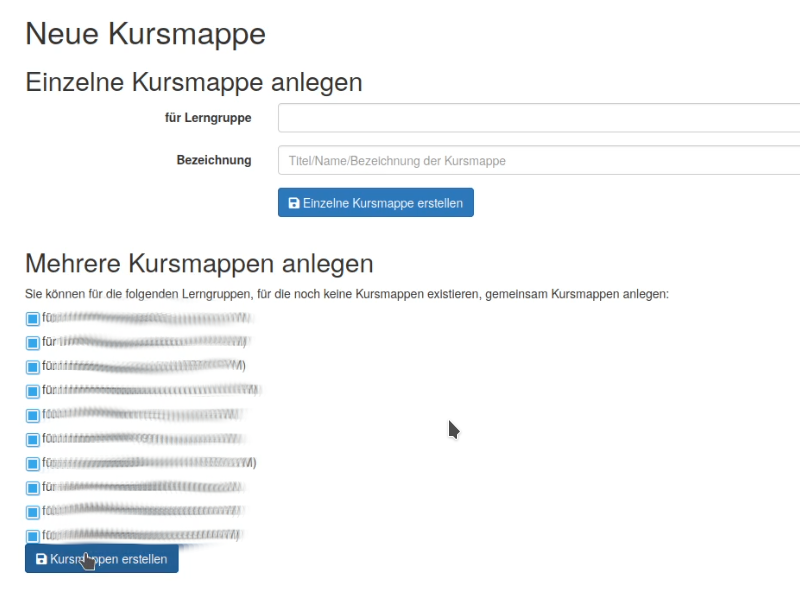Uncheck the second Lerngruppe checkbox
Image resolution: width=800 pixels, height=600 pixels.
click(32, 343)
